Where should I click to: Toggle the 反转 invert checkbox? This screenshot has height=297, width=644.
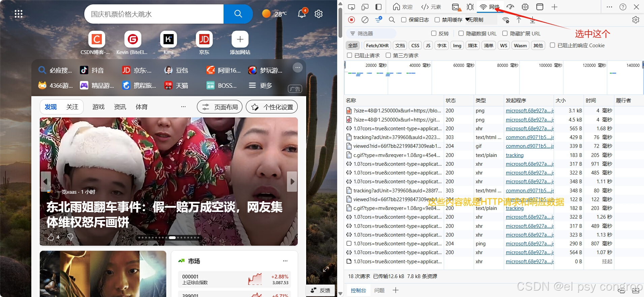(434, 33)
